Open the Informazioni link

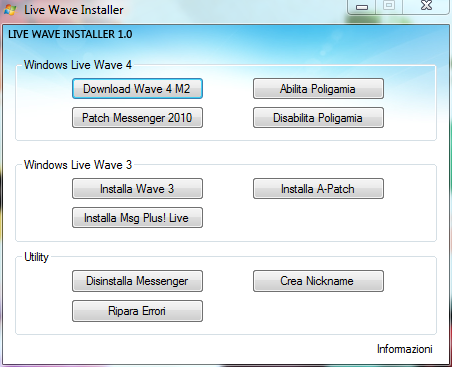(x=405, y=349)
